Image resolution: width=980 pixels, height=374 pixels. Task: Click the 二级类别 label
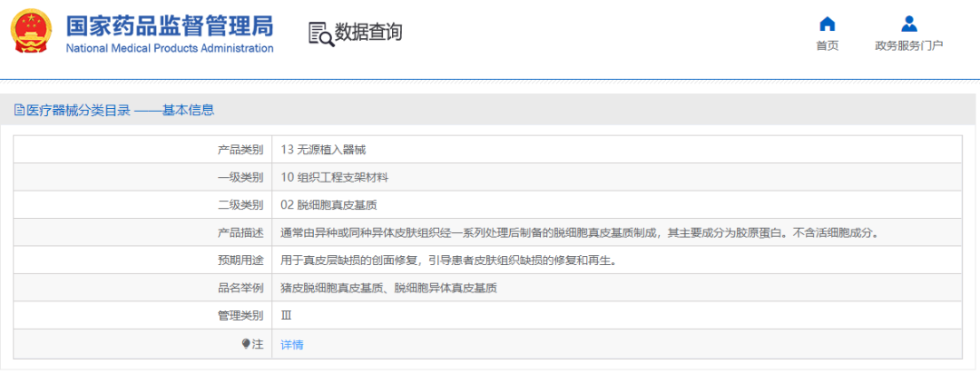[240, 204]
